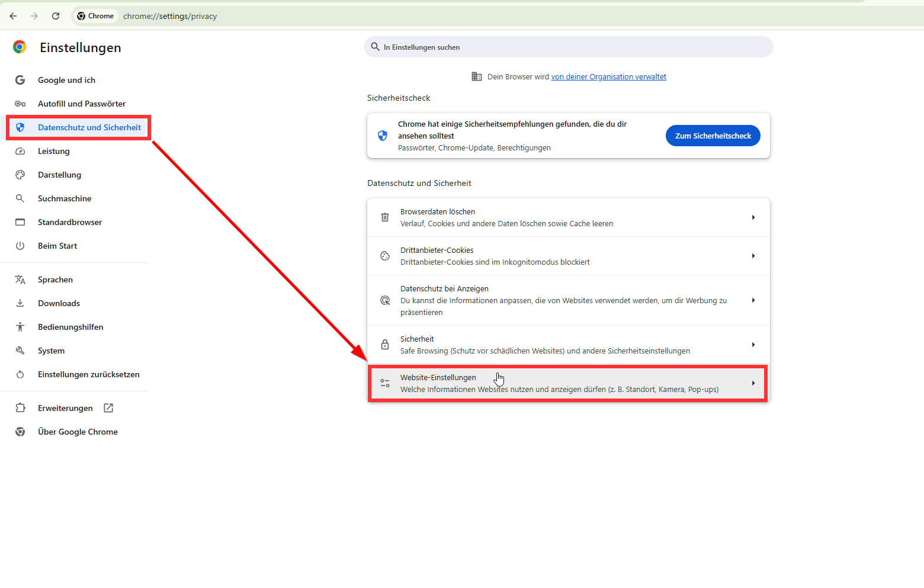Click the wrench icon for System
Screen dimensions: 924x588
[20, 351]
